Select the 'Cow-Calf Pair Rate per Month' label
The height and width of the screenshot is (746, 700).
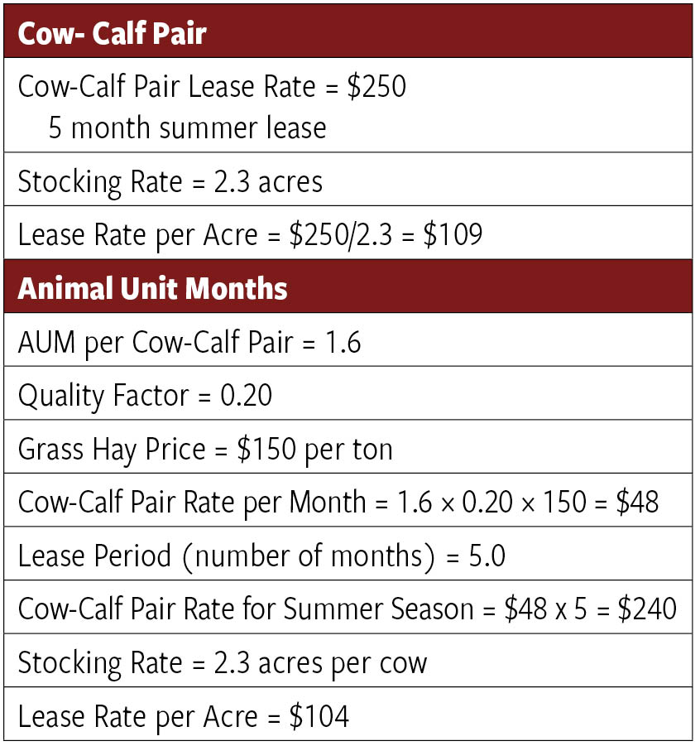(191, 503)
